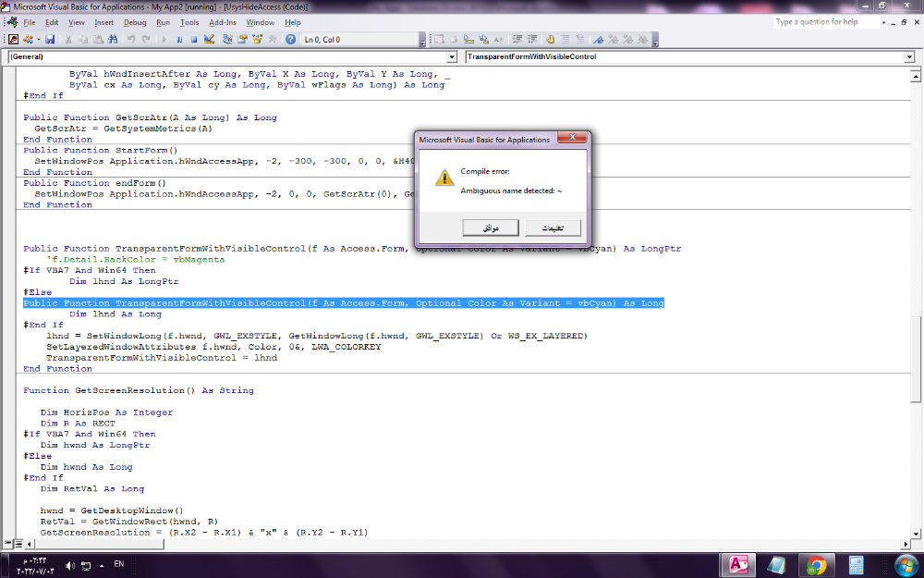Screen dimensions: 924x578
Task: Click the volume speaker tray icon
Action: click(x=70, y=566)
